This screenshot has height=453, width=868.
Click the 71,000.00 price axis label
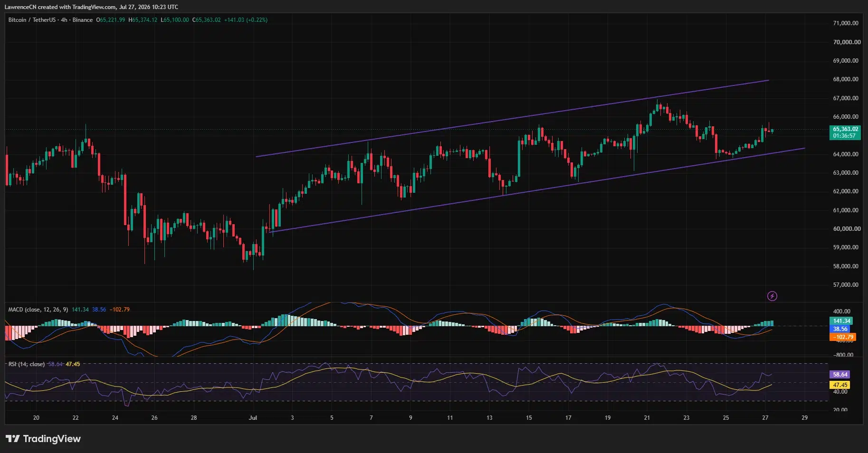pyautogui.click(x=846, y=23)
